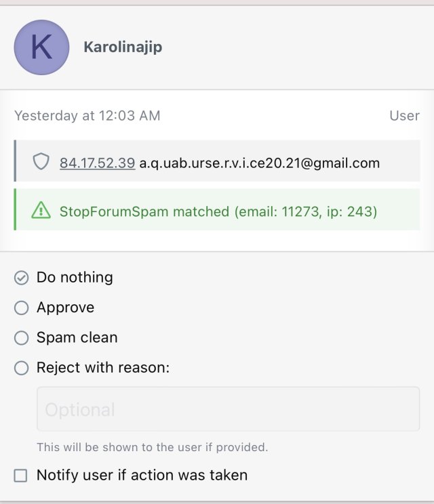Choose the 'Approve' radio button

click(x=22, y=308)
